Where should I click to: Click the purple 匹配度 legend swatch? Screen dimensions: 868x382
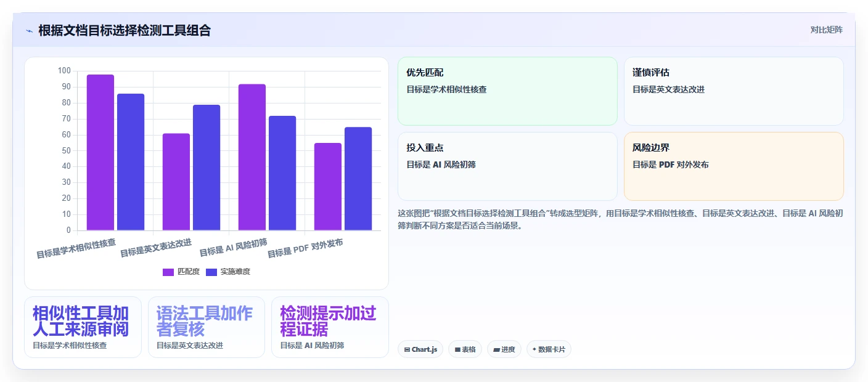168,272
